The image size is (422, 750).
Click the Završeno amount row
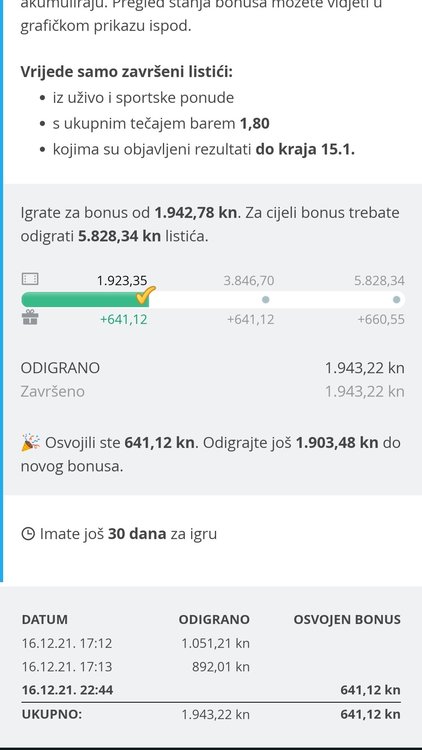(x=212, y=392)
